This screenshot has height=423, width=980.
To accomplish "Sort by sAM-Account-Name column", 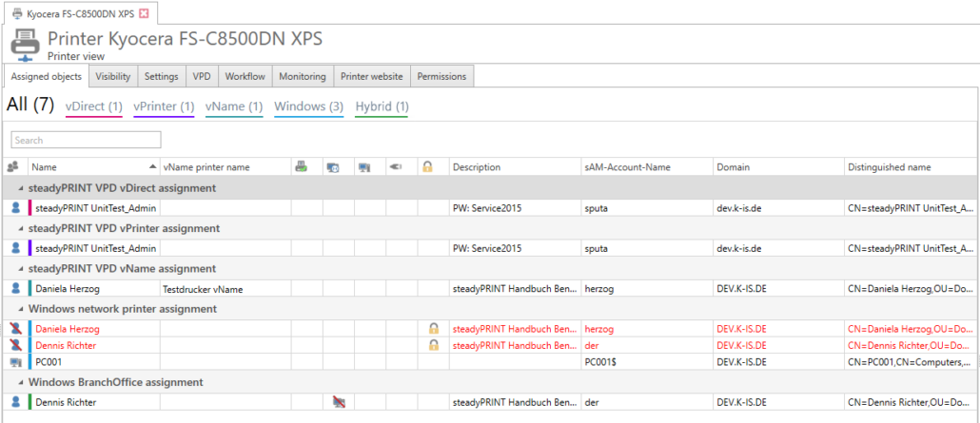I will point(646,167).
